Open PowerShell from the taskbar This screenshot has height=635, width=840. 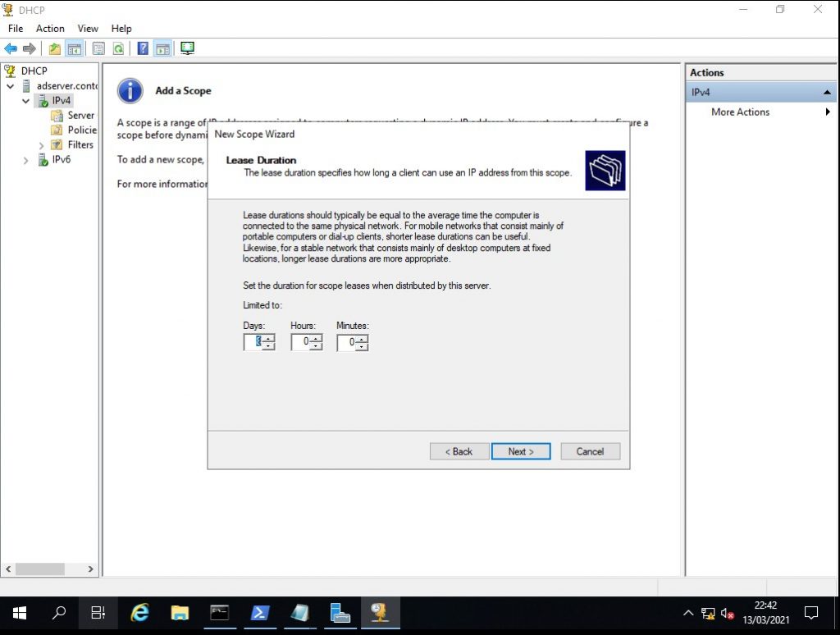click(260, 613)
